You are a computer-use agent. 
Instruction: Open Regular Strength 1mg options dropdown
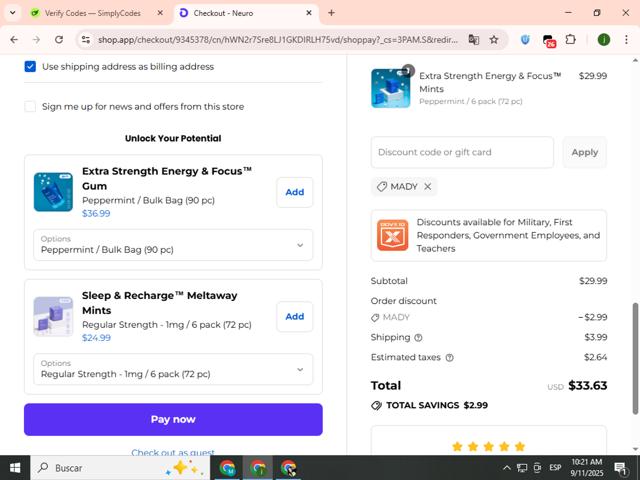173,369
